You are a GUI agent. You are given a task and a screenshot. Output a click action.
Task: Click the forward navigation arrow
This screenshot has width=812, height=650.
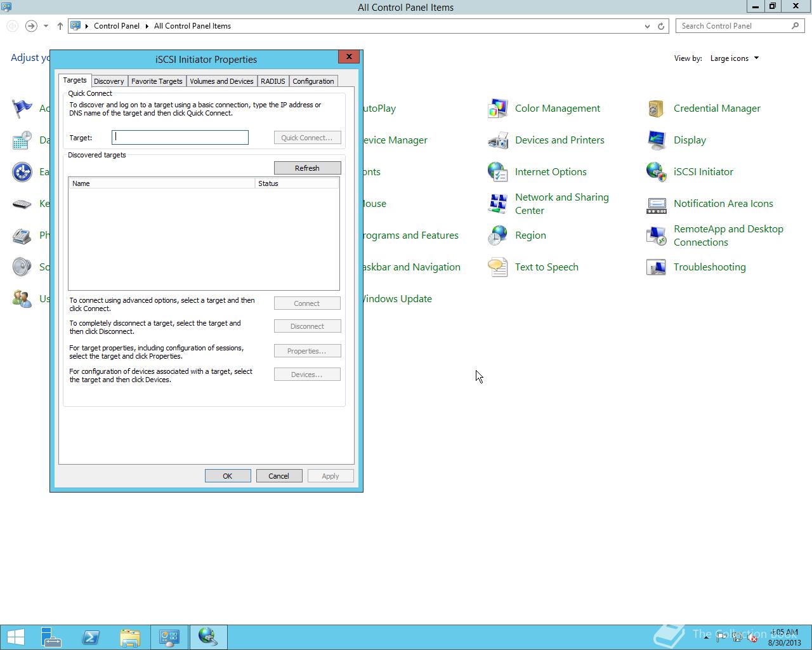[31, 26]
